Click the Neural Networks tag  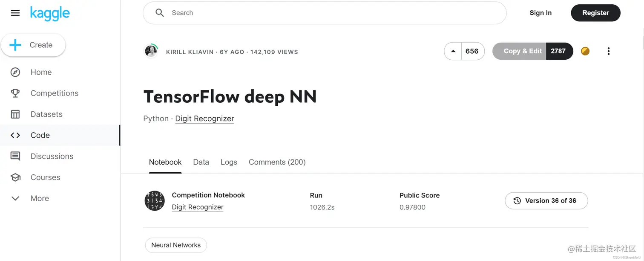[x=176, y=245]
